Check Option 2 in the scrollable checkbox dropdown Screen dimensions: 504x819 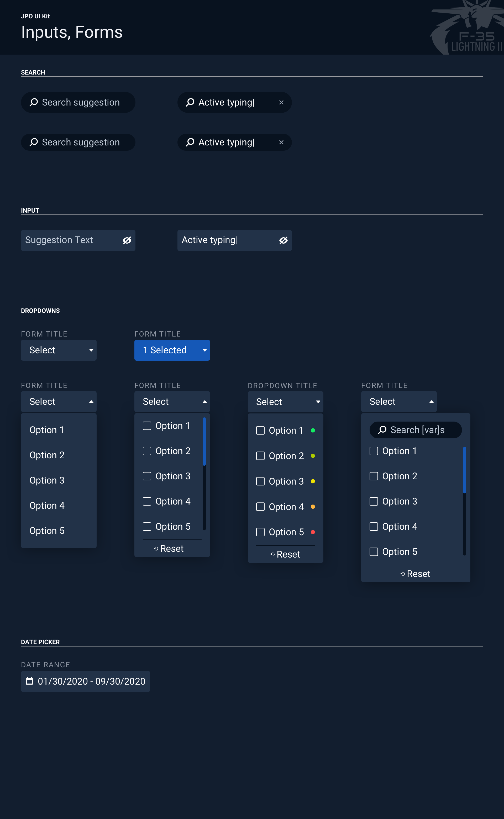click(x=147, y=451)
